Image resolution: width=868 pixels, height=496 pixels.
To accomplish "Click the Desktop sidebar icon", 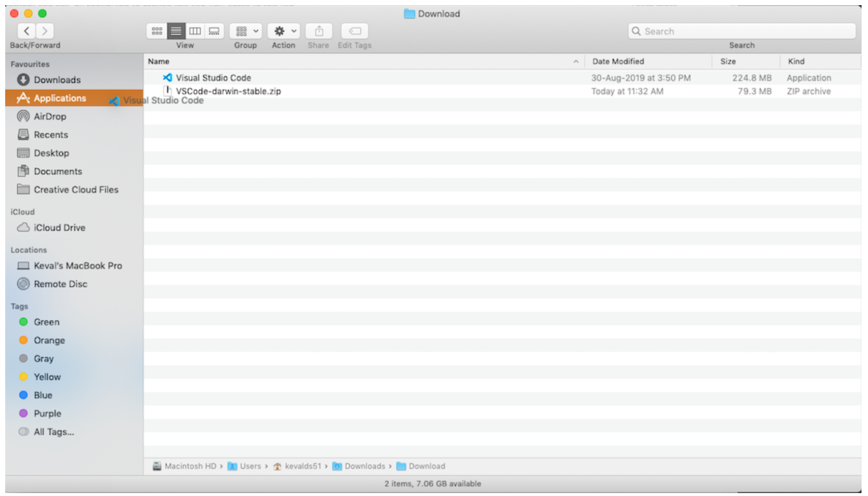I will [23, 153].
